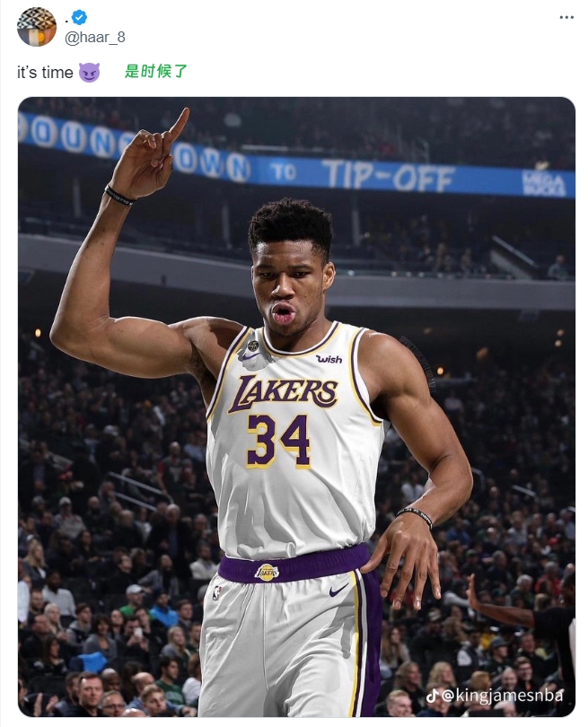Click the Nike swoosh on the jersey chest
The image size is (588, 727).
250,355
